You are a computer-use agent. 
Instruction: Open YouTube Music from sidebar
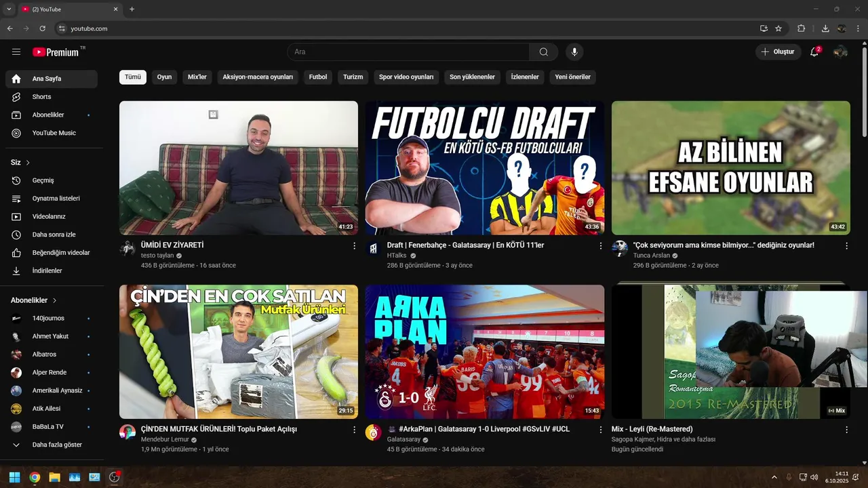point(52,133)
